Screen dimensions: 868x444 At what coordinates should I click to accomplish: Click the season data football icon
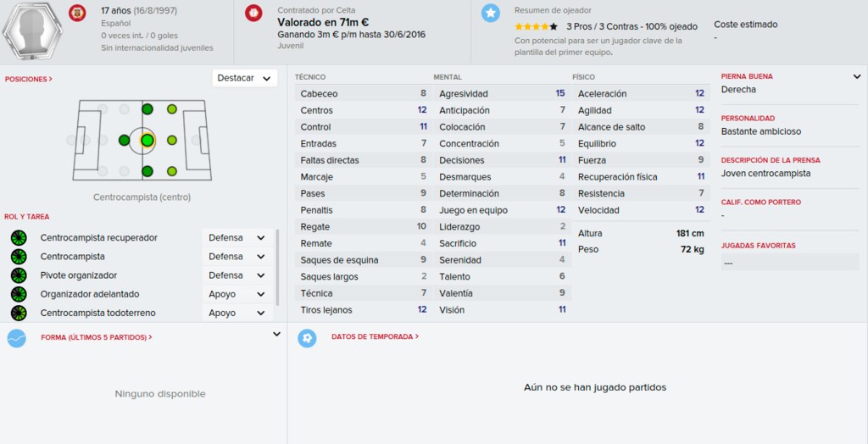coord(307,338)
